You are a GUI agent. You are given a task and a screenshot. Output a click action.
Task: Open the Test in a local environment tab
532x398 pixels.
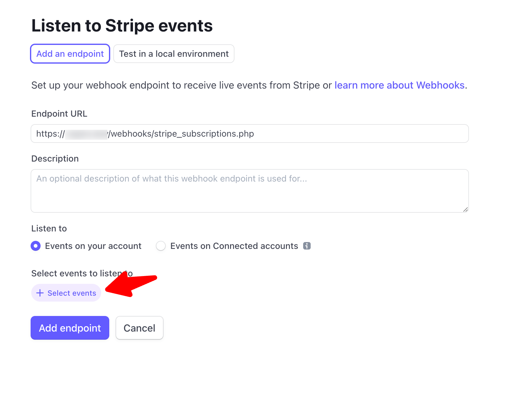[174, 54]
